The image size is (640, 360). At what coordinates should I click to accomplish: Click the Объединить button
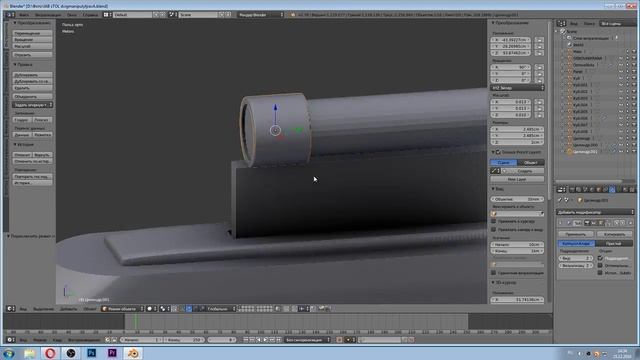(32, 96)
